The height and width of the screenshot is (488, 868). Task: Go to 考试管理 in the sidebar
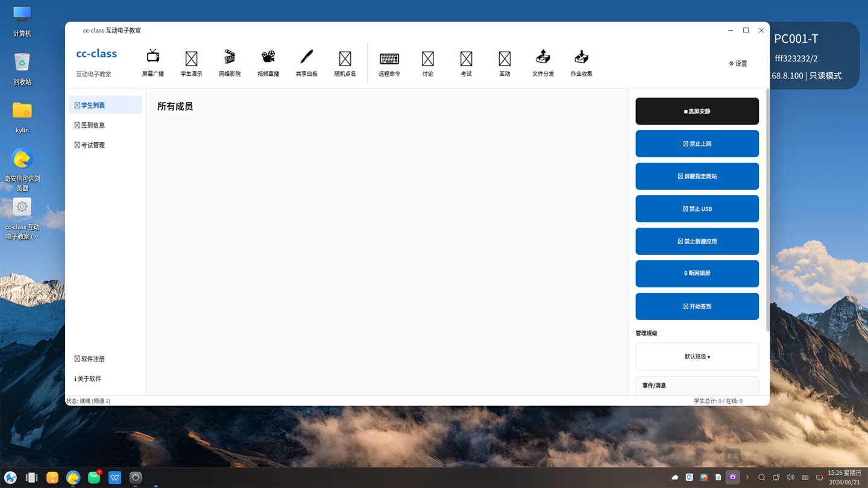pyautogui.click(x=105, y=145)
